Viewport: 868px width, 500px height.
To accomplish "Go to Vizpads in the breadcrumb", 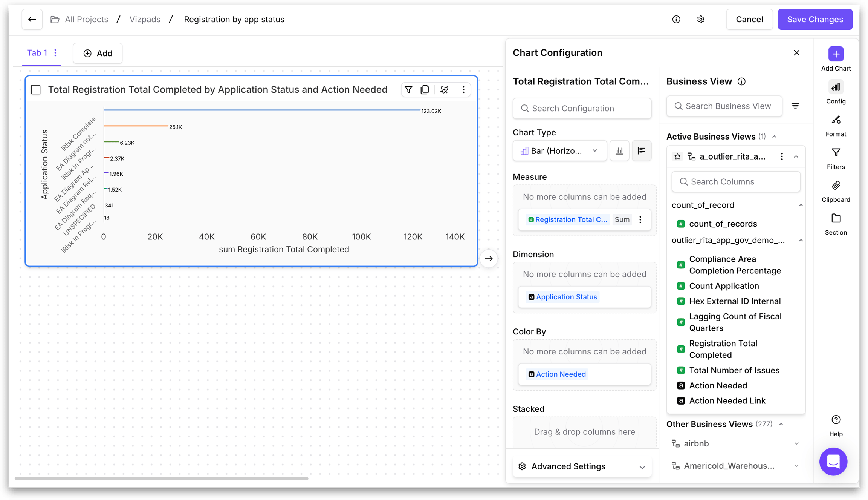I will pos(145,19).
